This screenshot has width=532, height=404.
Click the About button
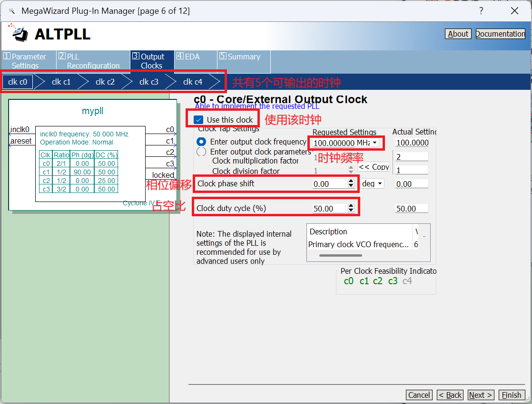point(458,34)
